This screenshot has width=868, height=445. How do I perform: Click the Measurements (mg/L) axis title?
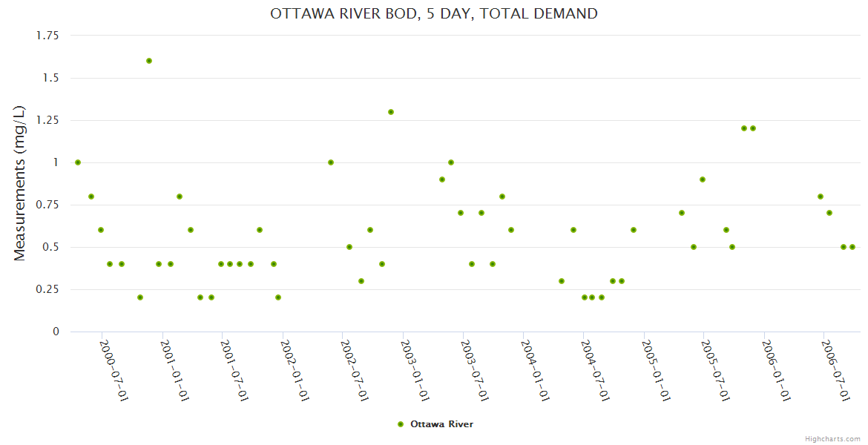pos(20,183)
